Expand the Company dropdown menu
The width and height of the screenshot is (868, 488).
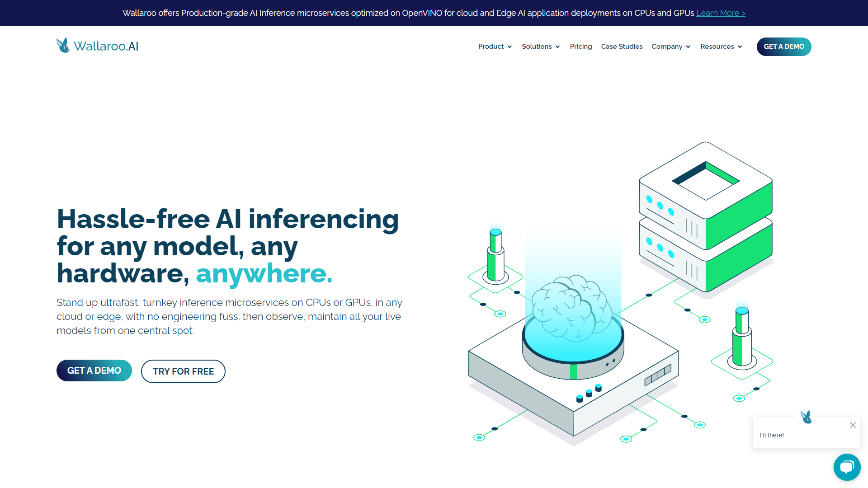pos(671,47)
